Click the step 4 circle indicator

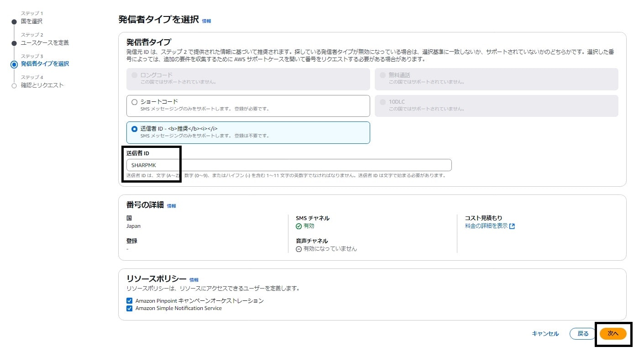coord(14,86)
